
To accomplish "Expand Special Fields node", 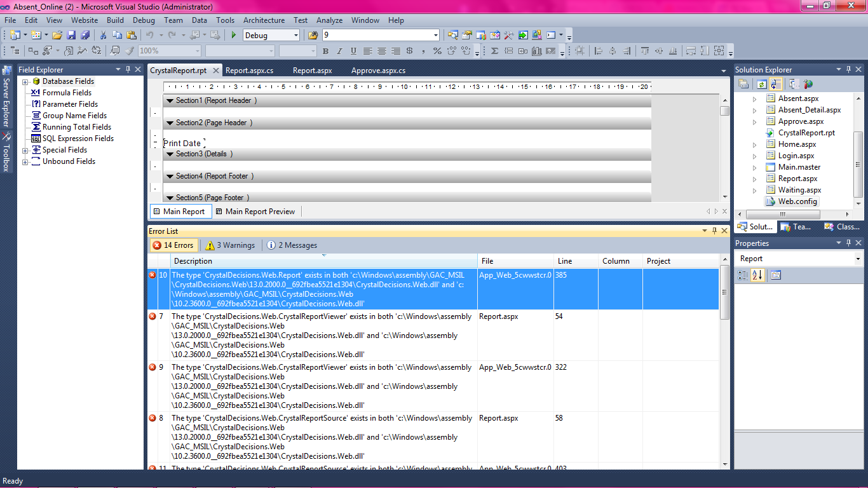I will pos(25,150).
